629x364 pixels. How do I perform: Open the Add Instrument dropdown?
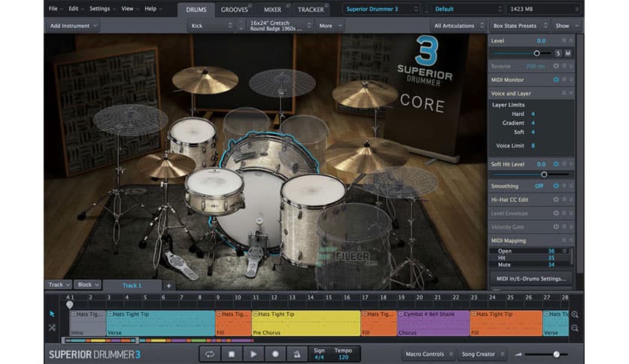click(73, 26)
